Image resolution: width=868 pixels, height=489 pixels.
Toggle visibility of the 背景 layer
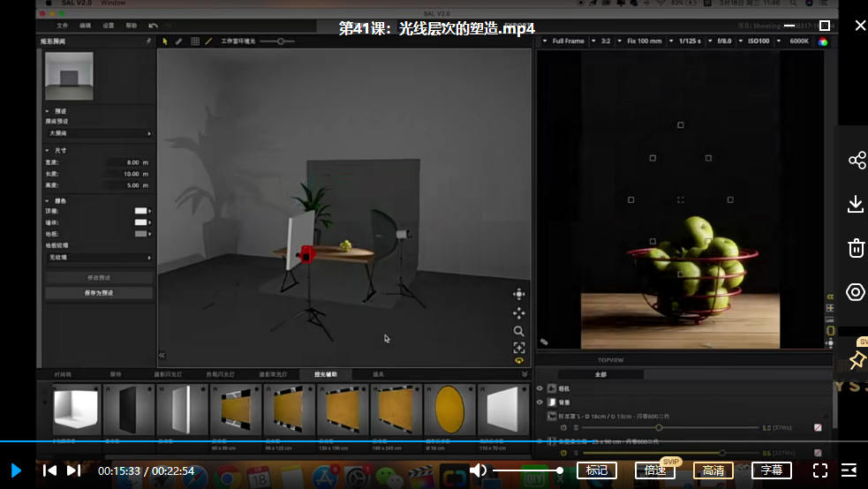[x=540, y=402]
